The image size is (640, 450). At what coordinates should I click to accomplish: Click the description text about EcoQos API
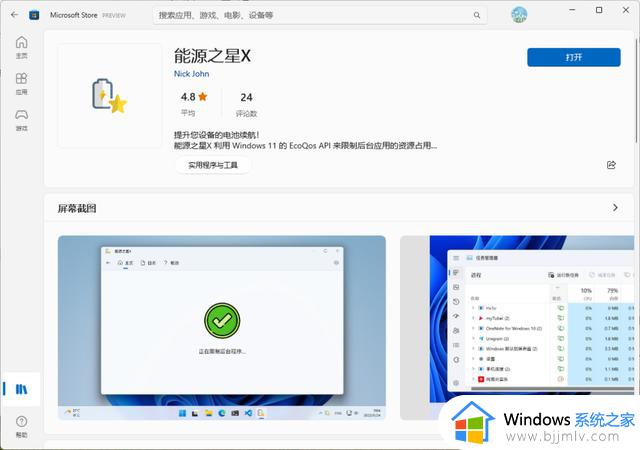(x=305, y=145)
